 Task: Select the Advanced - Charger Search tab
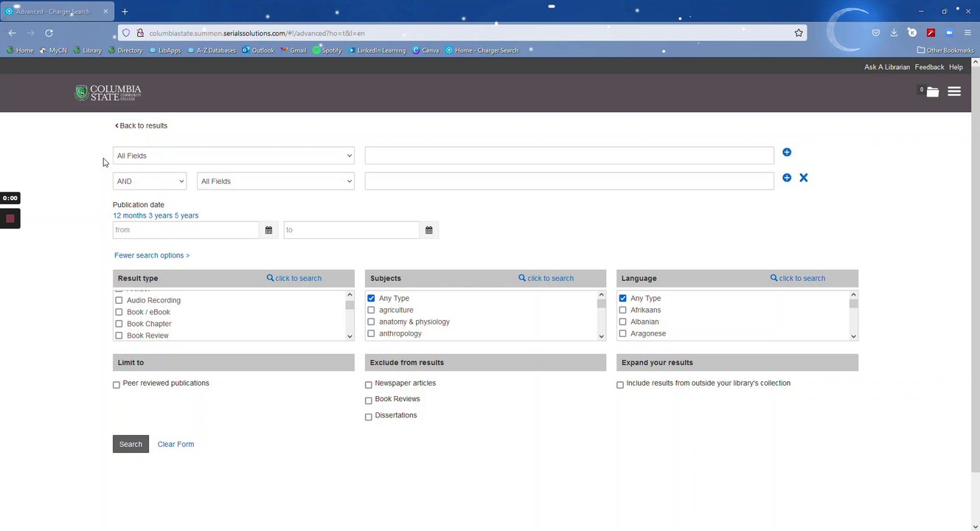click(58, 12)
